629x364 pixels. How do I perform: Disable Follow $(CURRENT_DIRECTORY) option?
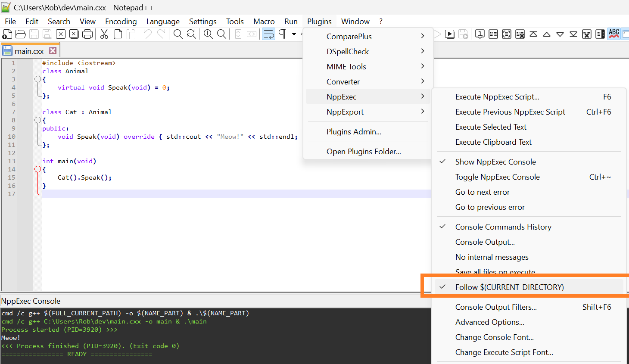[x=509, y=287]
